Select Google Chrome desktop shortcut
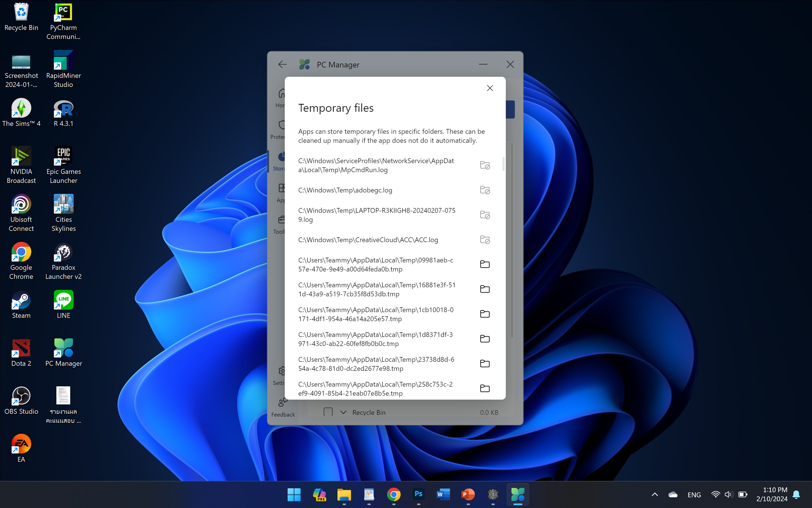Screen dimensions: 812x508 [21, 261]
